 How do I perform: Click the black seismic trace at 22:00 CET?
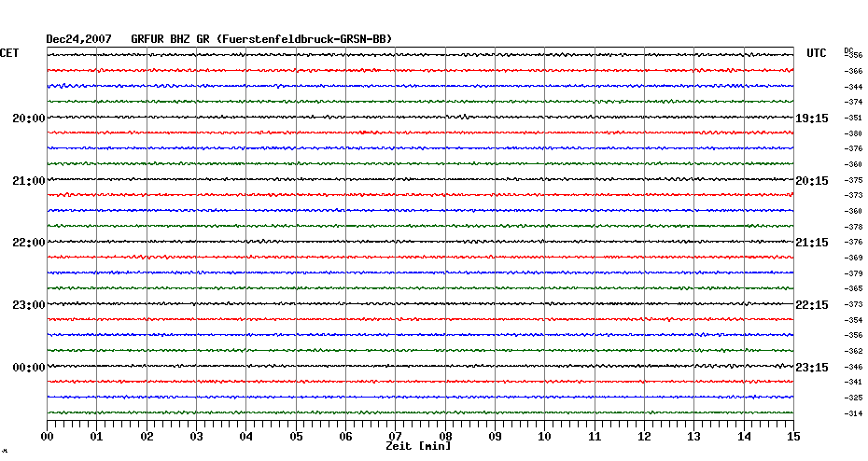(420, 242)
